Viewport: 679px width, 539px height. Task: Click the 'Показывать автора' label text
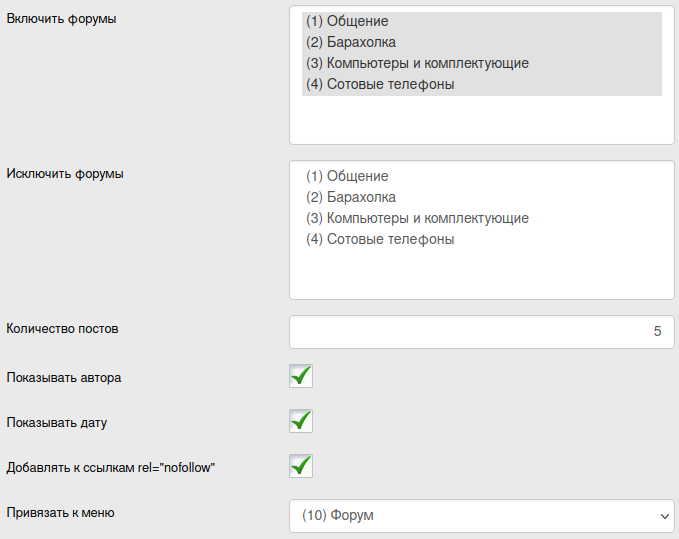pos(64,378)
